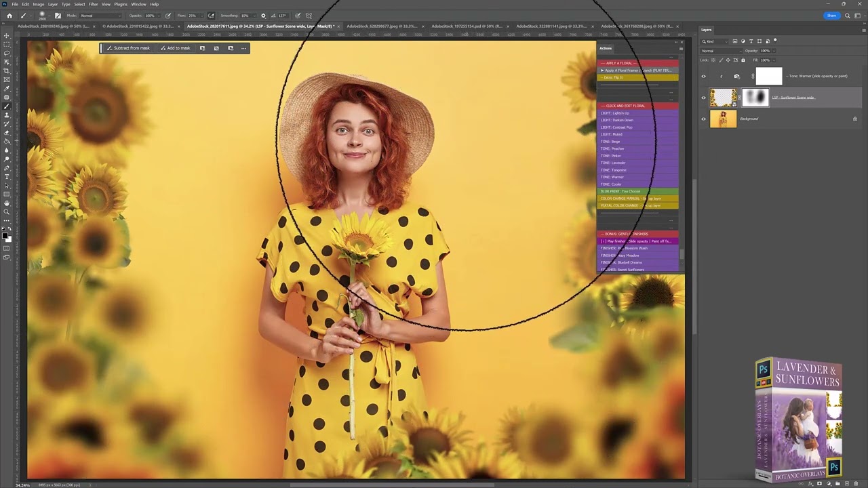This screenshot has width=868, height=488.
Task: Select the Rectangular Marquee tool
Action: 7,44
